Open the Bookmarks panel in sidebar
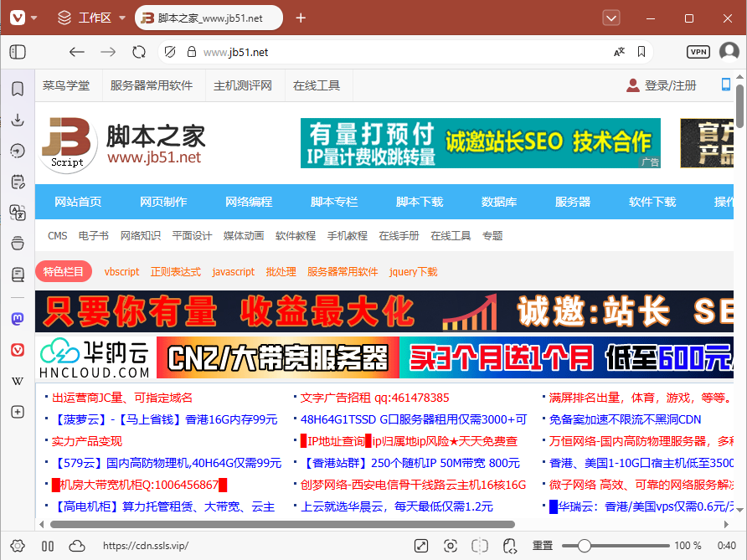This screenshot has height=560, width=747. 18,89
